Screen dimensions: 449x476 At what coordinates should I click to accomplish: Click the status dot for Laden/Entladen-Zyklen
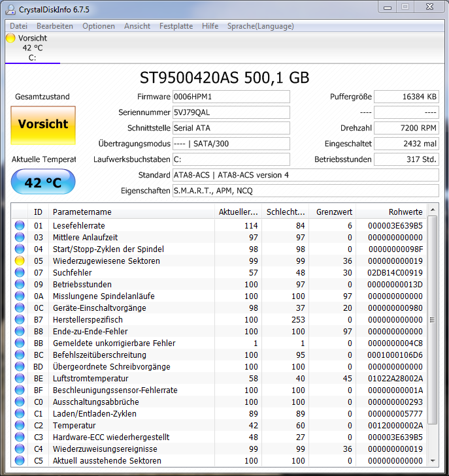tap(20, 413)
